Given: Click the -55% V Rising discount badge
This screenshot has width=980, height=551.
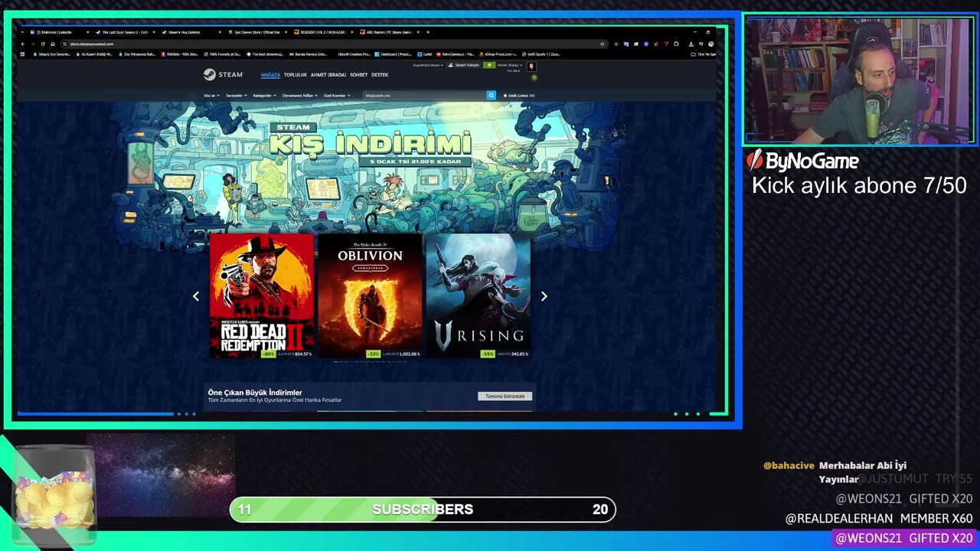Looking at the screenshot, I should [x=487, y=354].
